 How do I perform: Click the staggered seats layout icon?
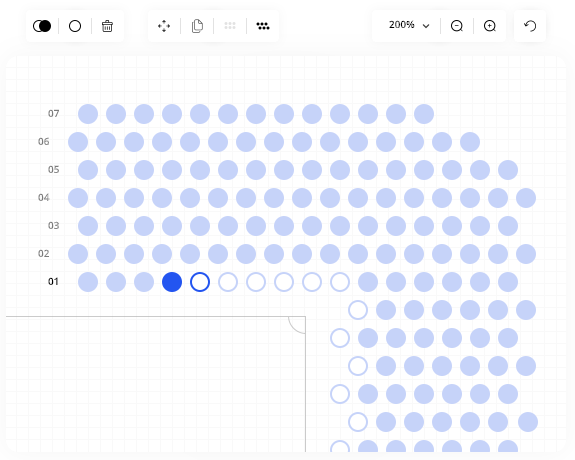click(x=263, y=26)
